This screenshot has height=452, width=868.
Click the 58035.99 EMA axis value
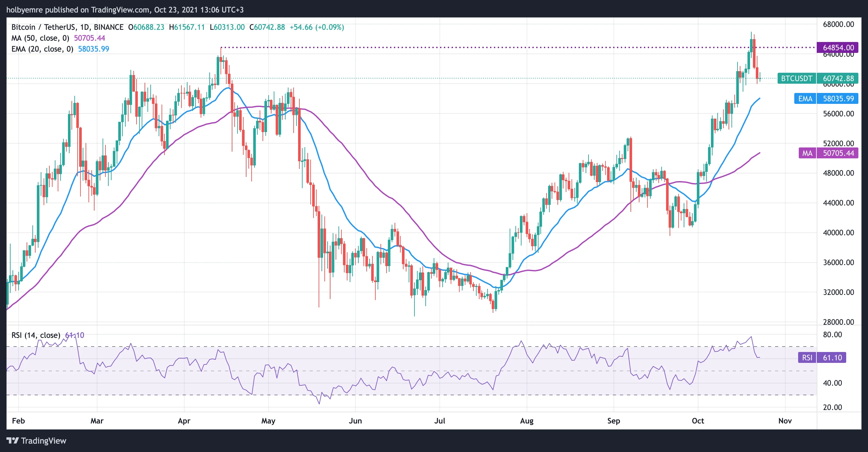click(837, 98)
